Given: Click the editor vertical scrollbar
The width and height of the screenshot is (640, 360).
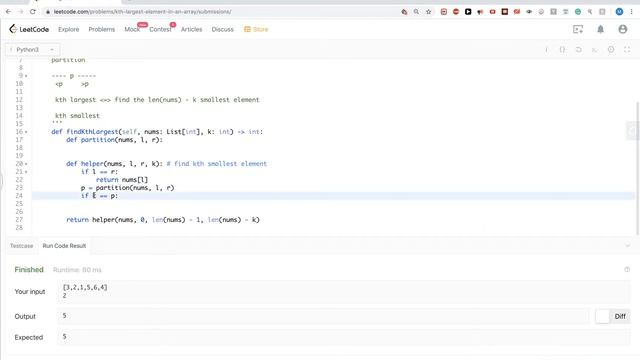Looking at the screenshot, I should [637, 168].
